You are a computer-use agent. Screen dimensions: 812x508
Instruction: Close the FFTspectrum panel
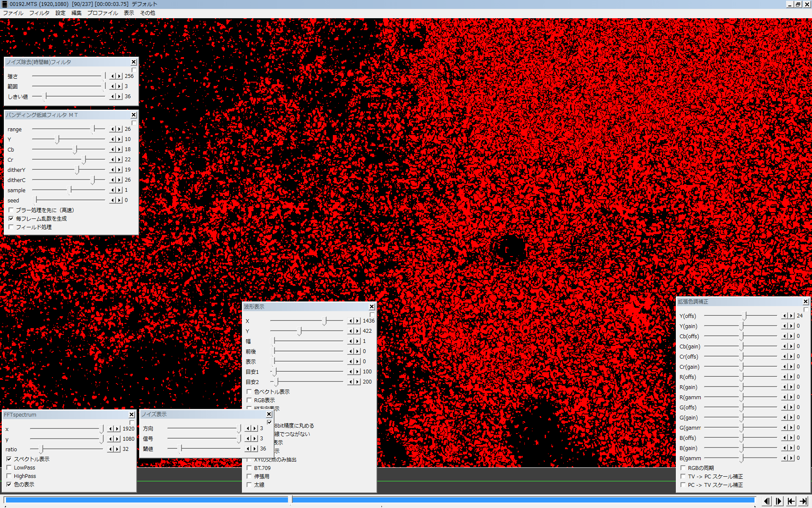tap(132, 415)
